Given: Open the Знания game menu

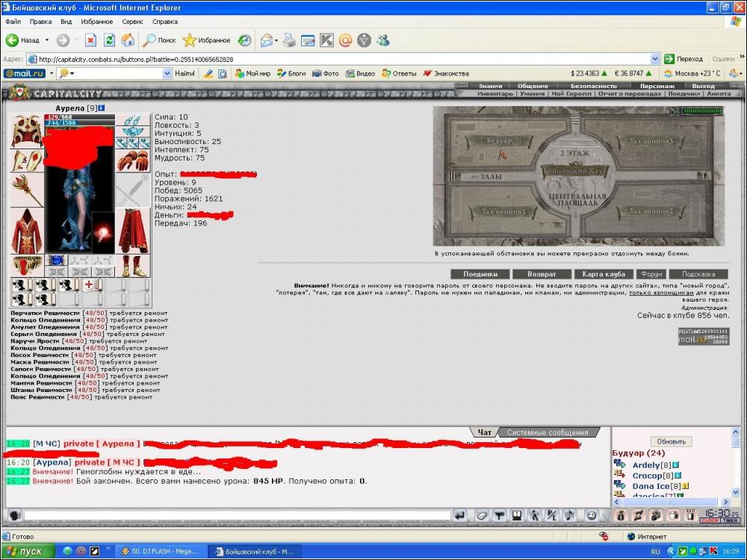Looking at the screenshot, I should [x=490, y=86].
